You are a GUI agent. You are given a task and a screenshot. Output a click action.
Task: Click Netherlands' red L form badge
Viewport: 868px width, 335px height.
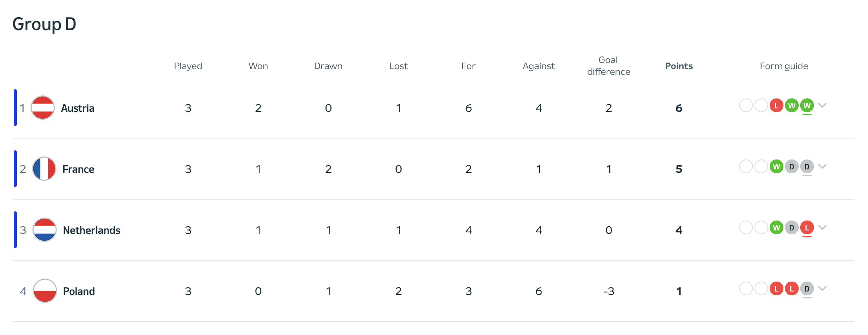click(807, 227)
